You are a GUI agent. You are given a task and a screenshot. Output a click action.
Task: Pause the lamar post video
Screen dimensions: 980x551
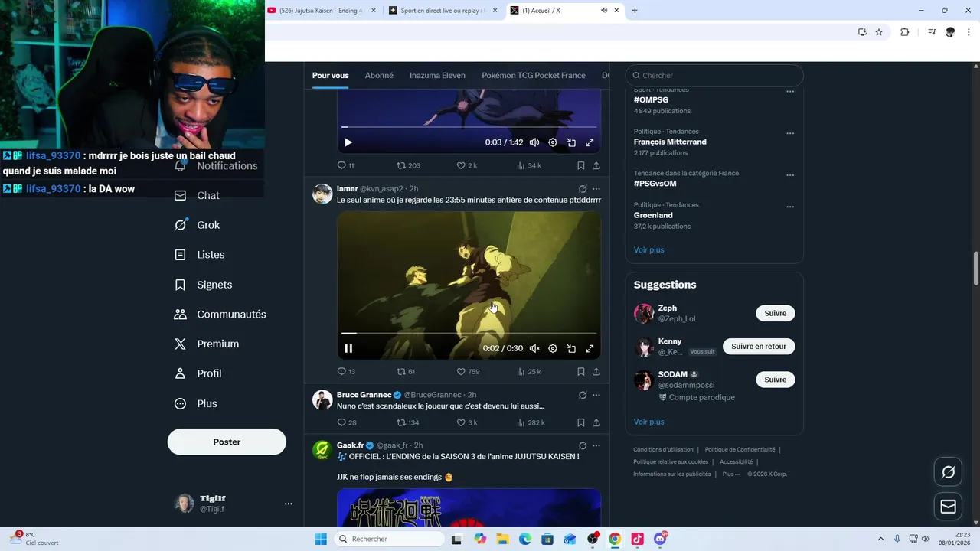pos(348,348)
